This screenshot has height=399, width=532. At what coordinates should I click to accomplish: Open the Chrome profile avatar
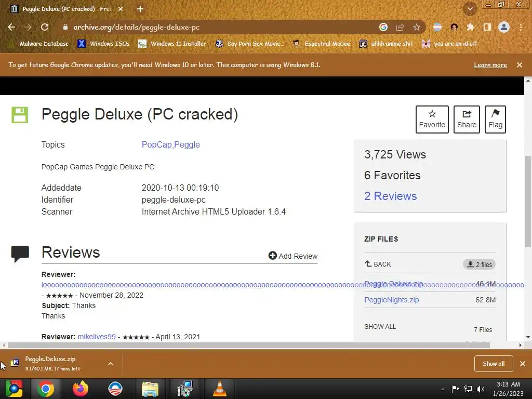[x=504, y=27]
